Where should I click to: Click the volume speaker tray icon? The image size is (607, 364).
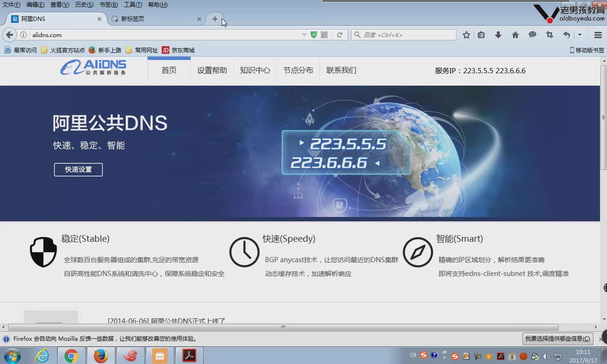point(546,356)
